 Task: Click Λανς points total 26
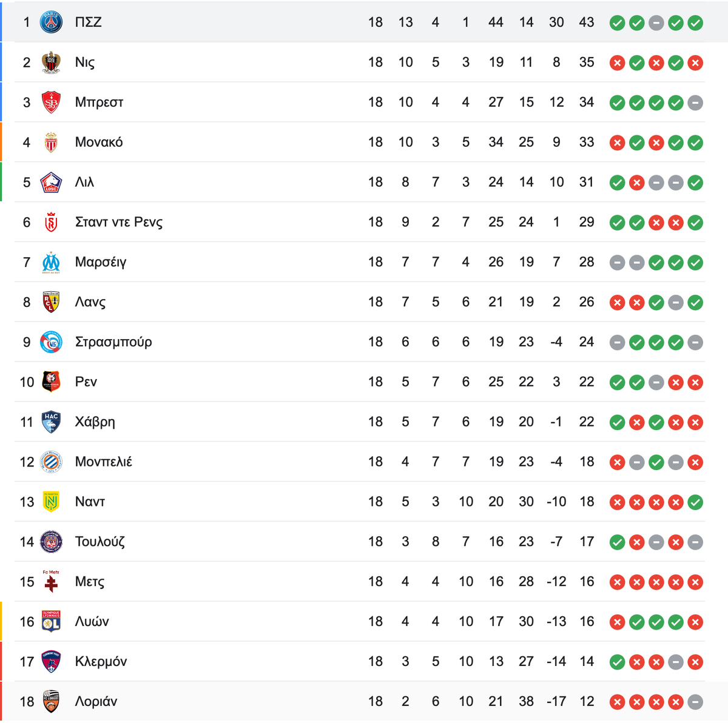587,302
